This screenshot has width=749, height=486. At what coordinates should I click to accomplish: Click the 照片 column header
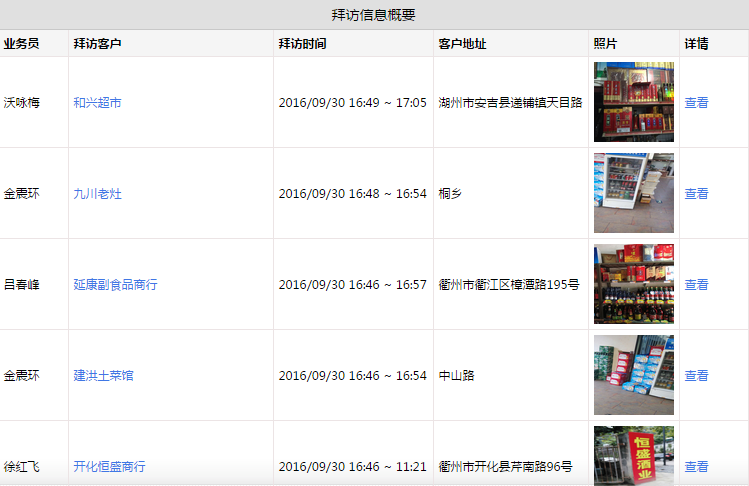tap(605, 44)
